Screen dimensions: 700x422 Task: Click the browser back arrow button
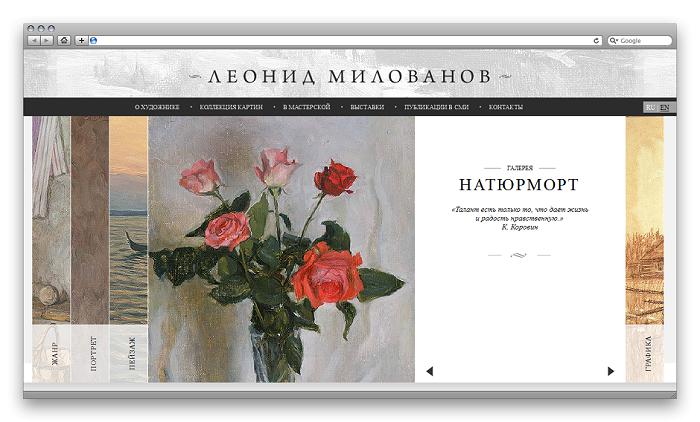pos(34,41)
